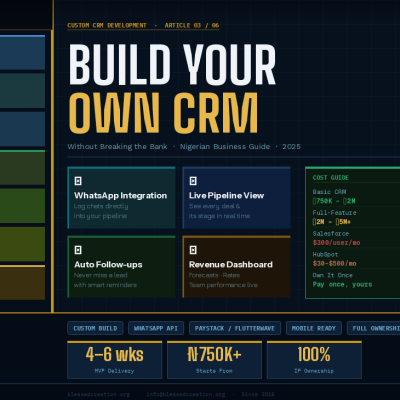Click the 'Full-Feature' cost label
This screenshot has width=400, height=400.
pyautogui.click(x=334, y=213)
